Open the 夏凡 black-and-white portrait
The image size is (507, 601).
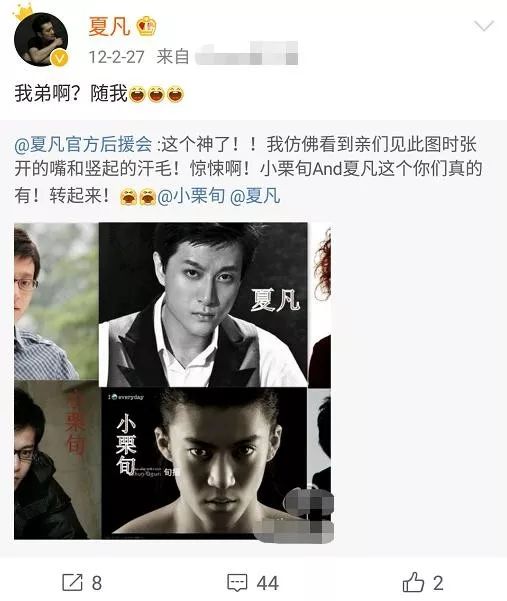pos(203,304)
